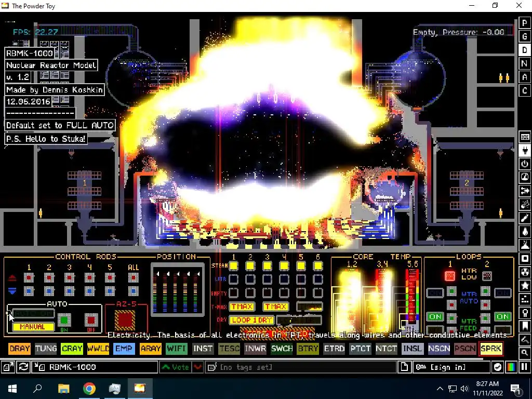This screenshot has width=532, height=399.
Task: Toggle the G gravity grid option
Action: coord(525,36)
